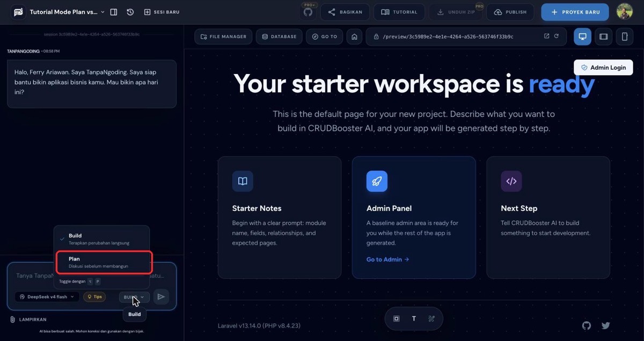Click the Bagikan share button
This screenshot has height=341, width=644.
tap(346, 12)
